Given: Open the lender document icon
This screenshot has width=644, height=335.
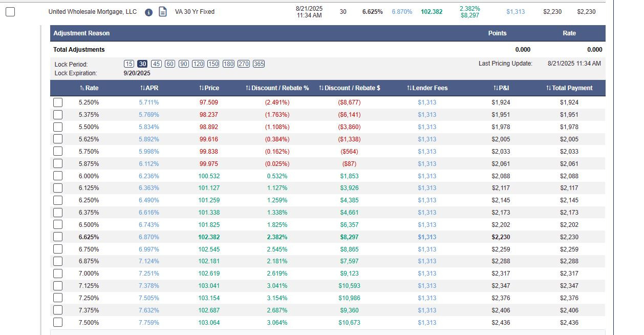Looking at the screenshot, I should pyautogui.click(x=162, y=12).
